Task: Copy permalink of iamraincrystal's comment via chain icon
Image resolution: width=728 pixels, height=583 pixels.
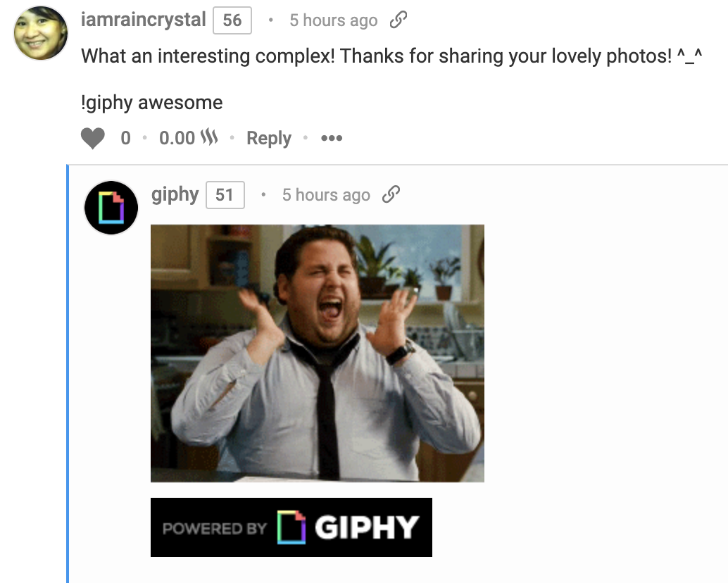Action: point(398,20)
